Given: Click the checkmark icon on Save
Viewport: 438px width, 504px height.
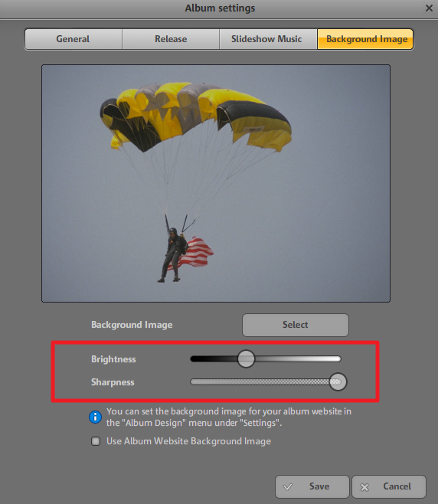Looking at the screenshot, I should 288,487.
